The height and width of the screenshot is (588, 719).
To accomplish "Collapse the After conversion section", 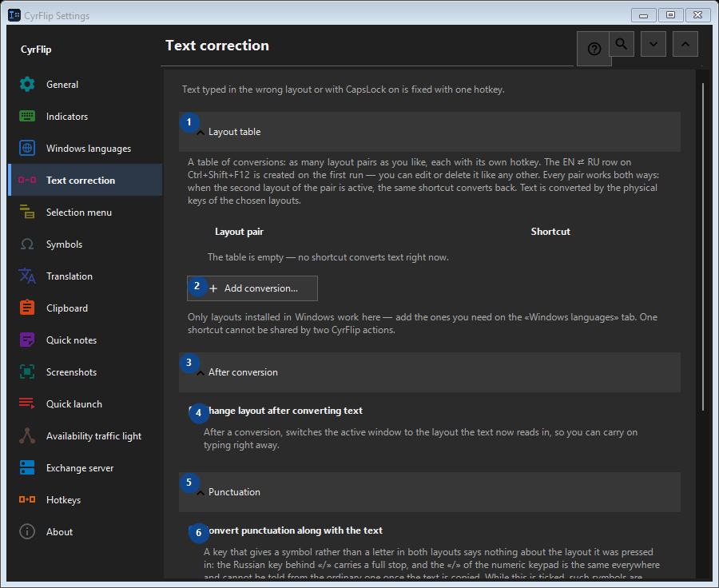I will [429, 372].
